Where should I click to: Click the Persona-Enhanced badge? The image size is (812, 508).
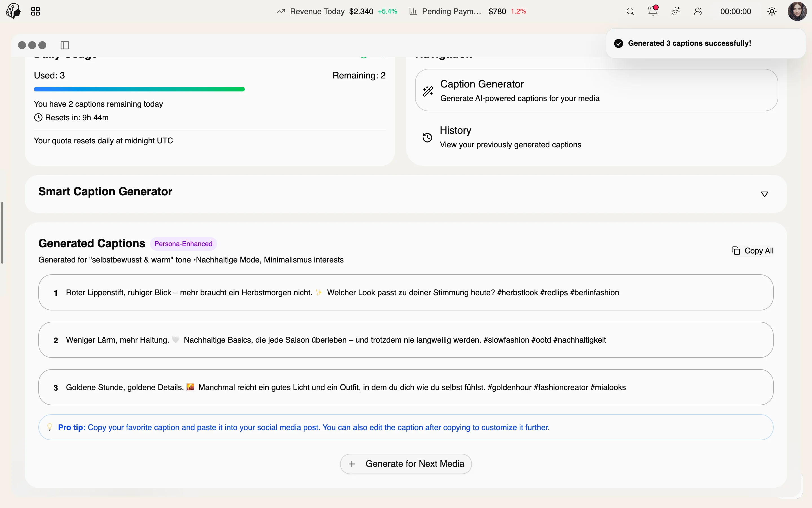183,244
